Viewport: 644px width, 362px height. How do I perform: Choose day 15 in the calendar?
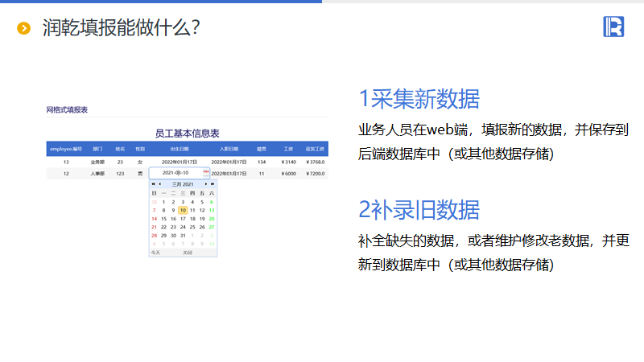pyautogui.click(x=163, y=219)
